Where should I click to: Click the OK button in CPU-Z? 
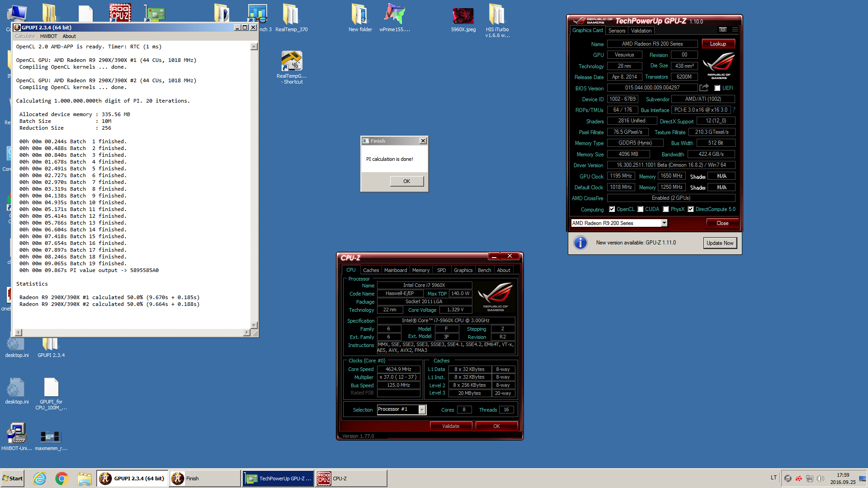(x=496, y=426)
